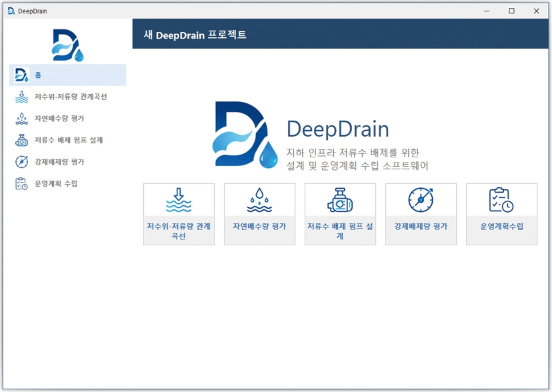The width and height of the screenshot is (552, 392).
Task: Close the DeepDrain window
Action: pyautogui.click(x=536, y=11)
